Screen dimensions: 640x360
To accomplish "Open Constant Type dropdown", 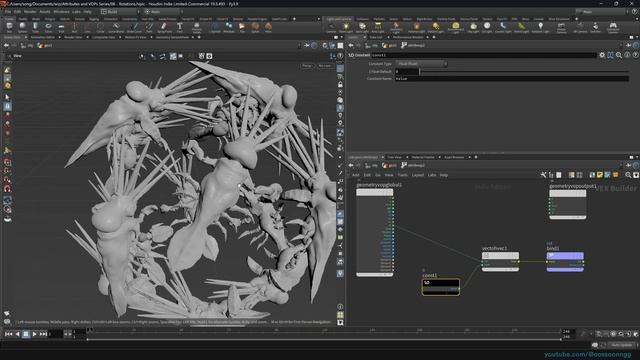I will [421, 64].
